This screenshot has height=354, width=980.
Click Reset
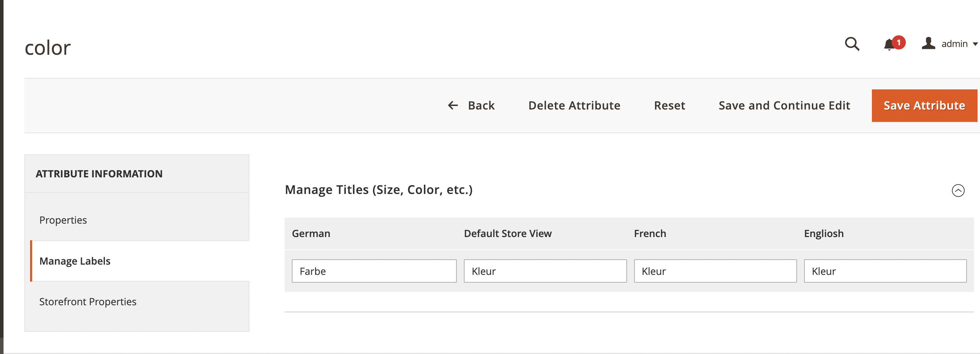click(x=669, y=105)
